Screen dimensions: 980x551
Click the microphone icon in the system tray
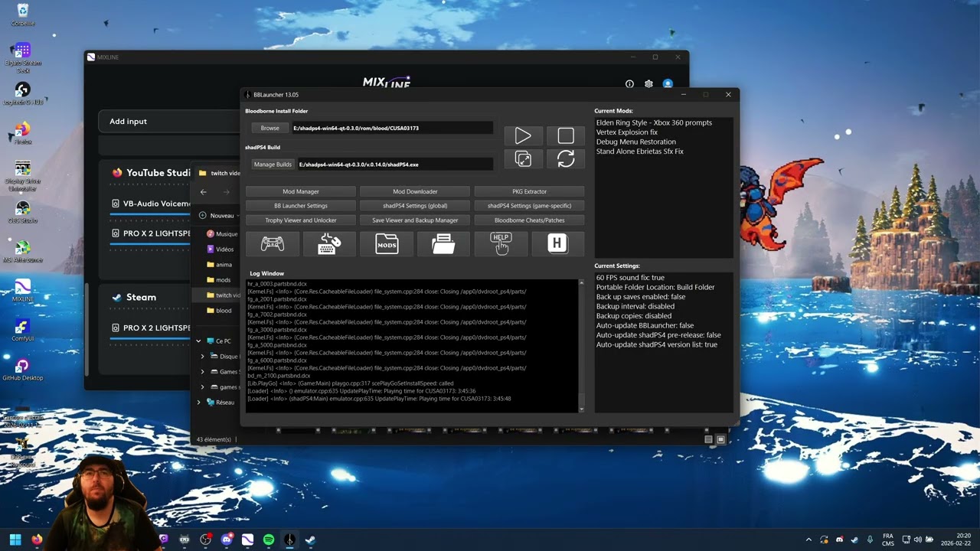[871, 540]
